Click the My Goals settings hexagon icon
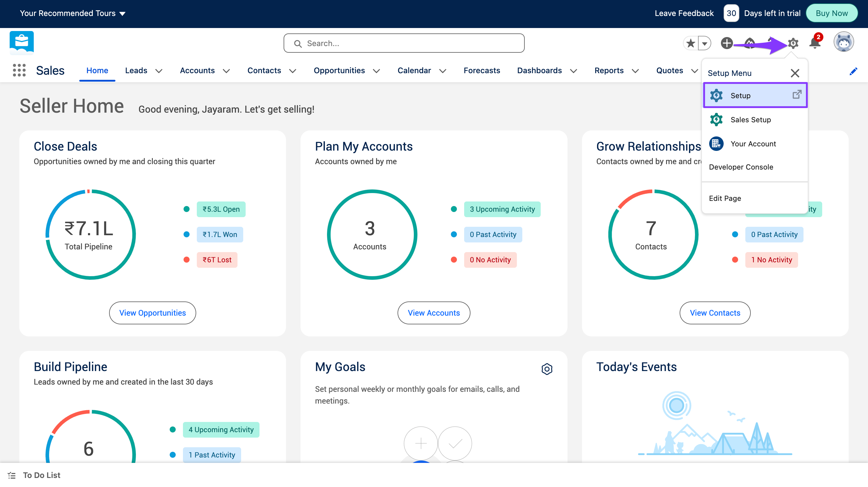 pyautogui.click(x=546, y=369)
